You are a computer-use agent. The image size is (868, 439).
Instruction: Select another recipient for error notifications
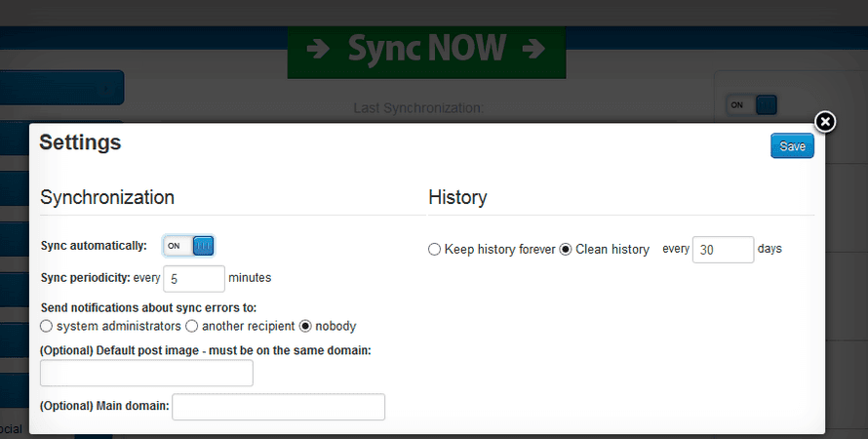(192, 326)
